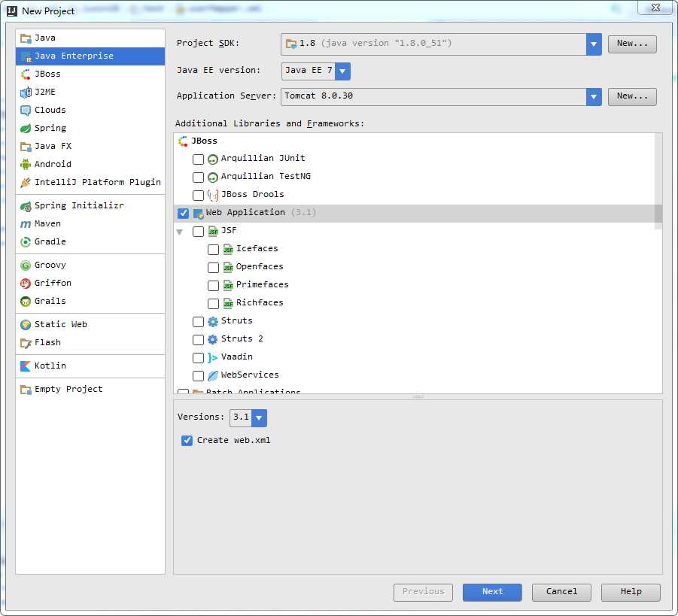Open the Versions 3.1 dropdown

pyautogui.click(x=259, y=417)
